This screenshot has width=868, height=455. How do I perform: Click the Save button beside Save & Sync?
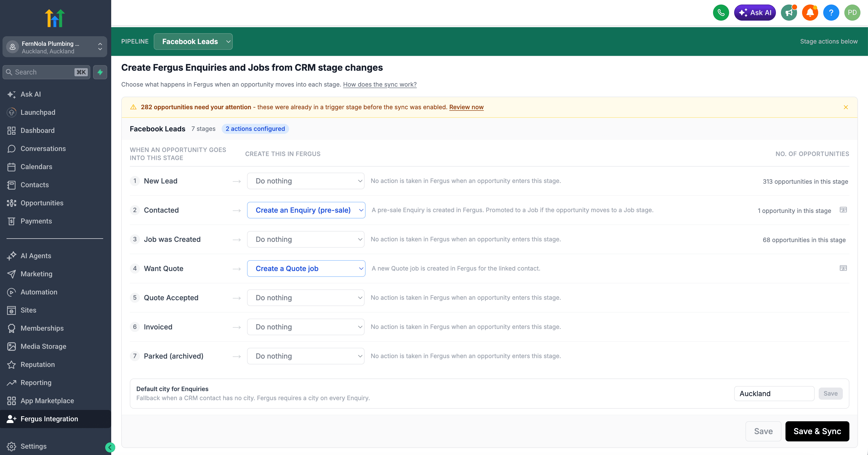pyautogui.click(x=763, y=431)
